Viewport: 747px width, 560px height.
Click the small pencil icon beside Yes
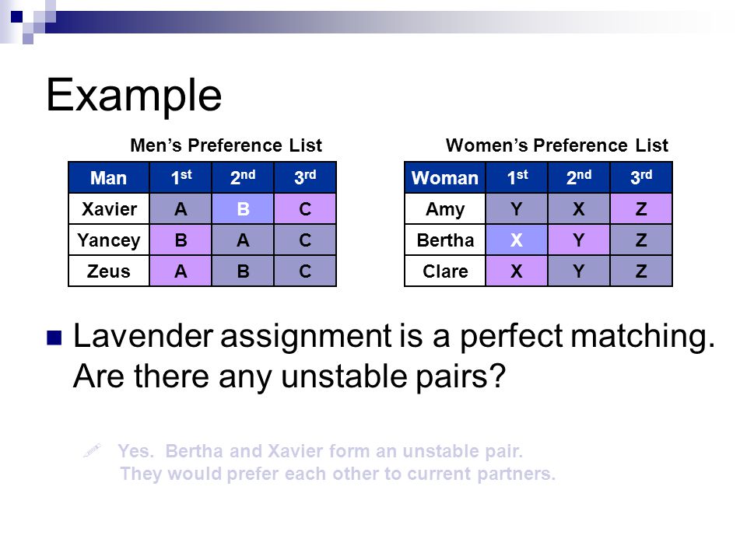pyautogui.click(x=92, y=450)
